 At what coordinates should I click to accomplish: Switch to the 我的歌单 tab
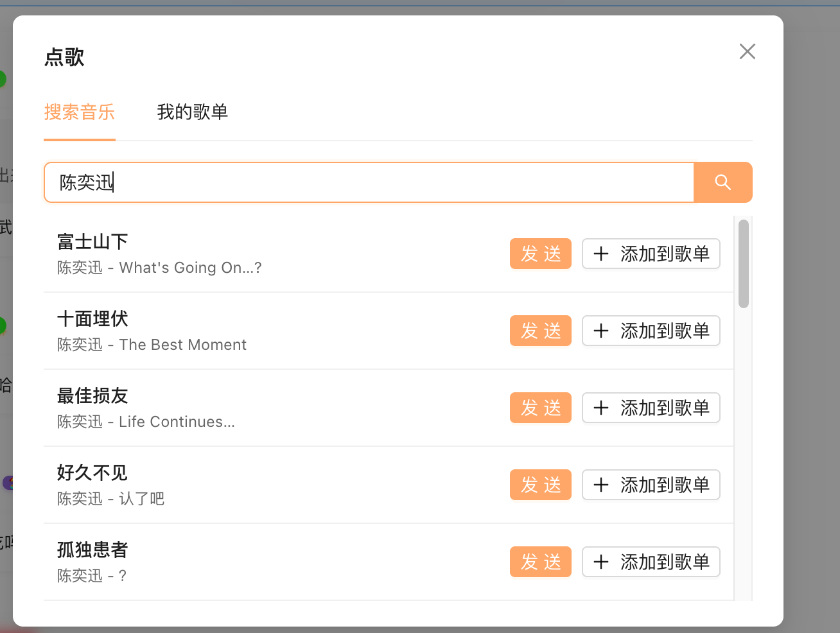click(193, 112)
